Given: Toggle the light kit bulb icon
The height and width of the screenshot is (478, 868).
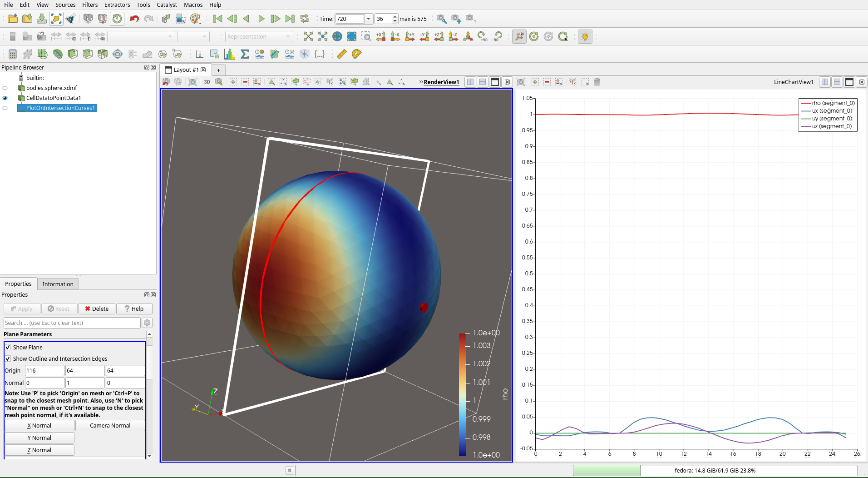Looking at the screenshot, I should (x=585, y=36).
